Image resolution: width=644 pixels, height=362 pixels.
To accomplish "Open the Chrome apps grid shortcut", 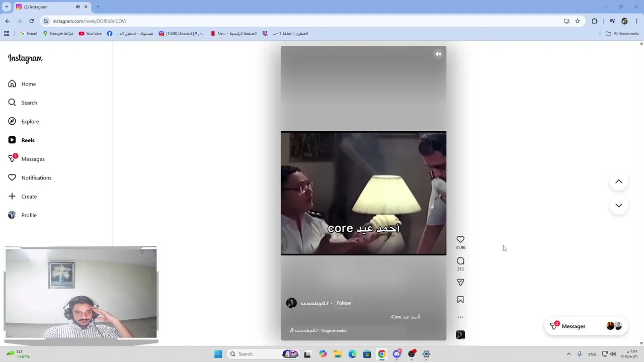I will [7, 34].
